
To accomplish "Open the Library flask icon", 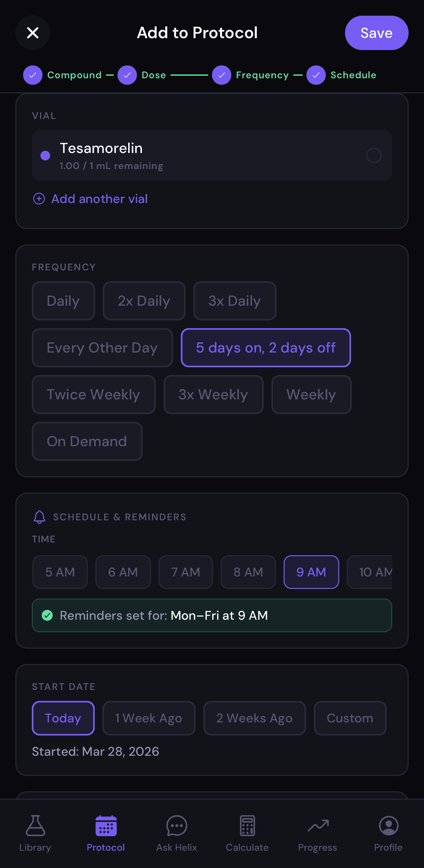I will 35,826.
